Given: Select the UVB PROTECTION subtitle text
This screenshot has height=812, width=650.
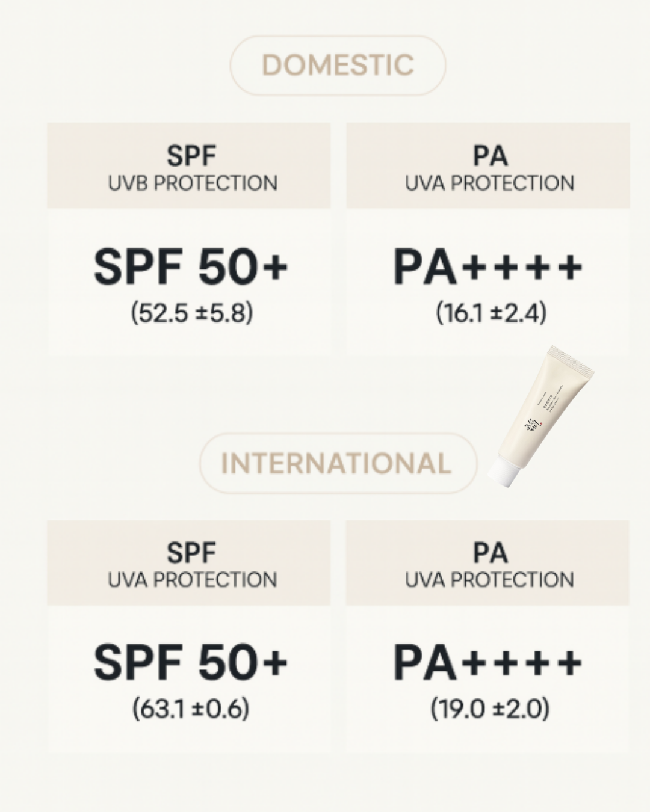Looking at the screenshot, I should 193,183.
